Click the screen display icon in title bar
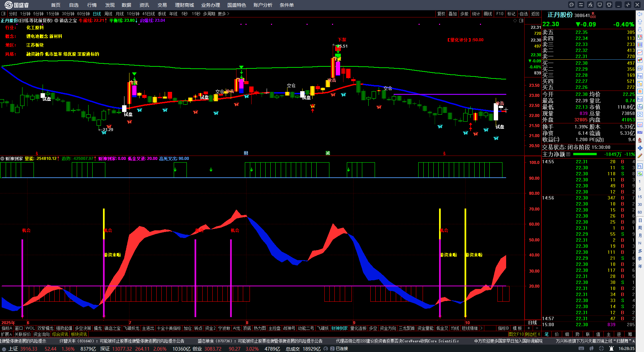Viewport: 644px width, 352px height. [600, 5]
